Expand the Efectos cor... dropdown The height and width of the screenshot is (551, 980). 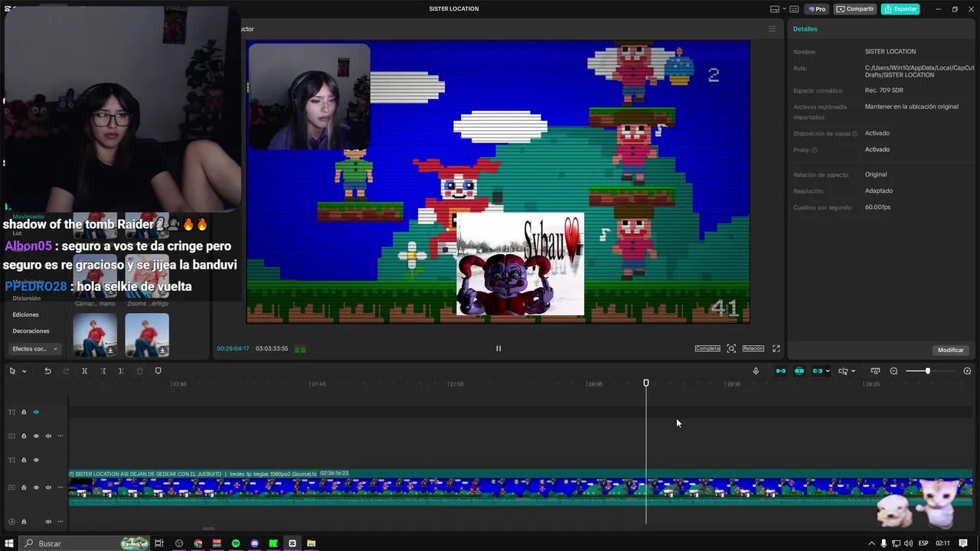click(x=35, y=349)
